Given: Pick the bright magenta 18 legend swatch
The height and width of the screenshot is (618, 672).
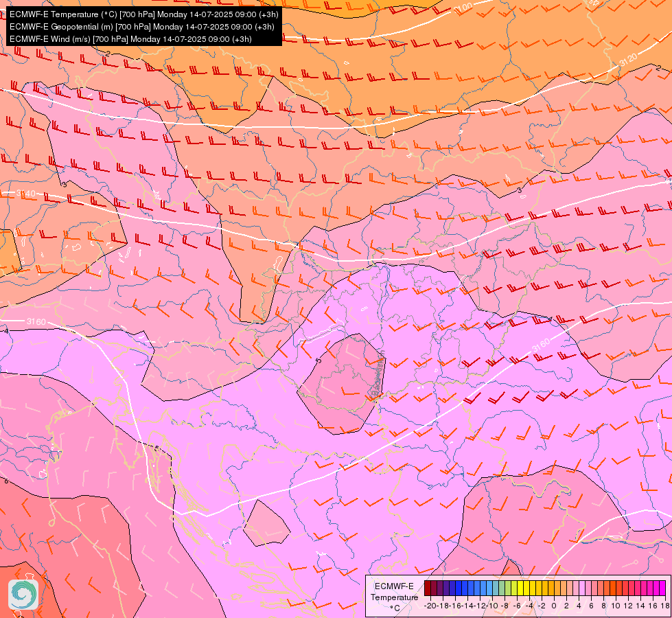Looking at the screenshot, I should 662,588.
